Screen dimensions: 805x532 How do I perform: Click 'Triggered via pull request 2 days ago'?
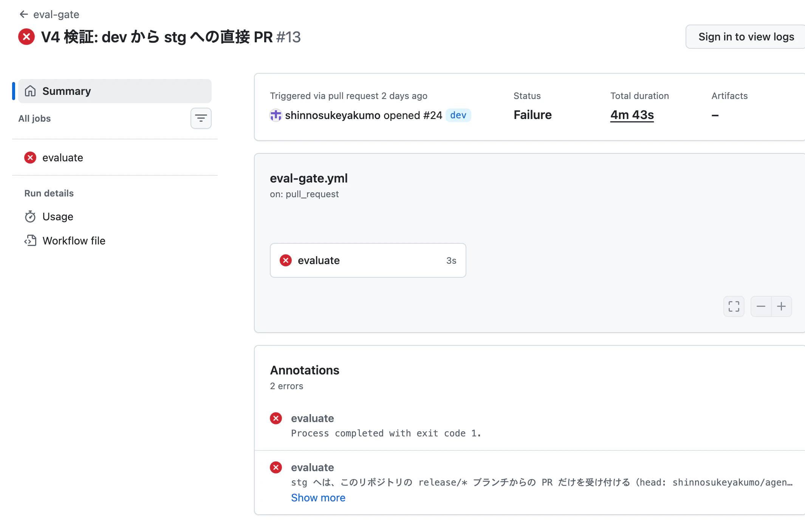pos(348,96)
